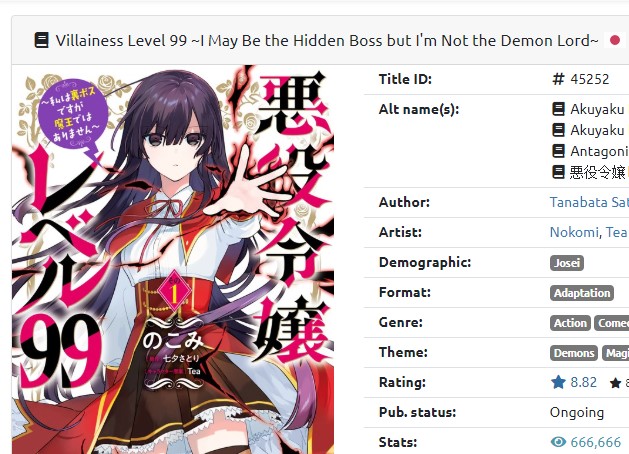Click the book icon next to first Akuyaku alt name

pos(558,109)
